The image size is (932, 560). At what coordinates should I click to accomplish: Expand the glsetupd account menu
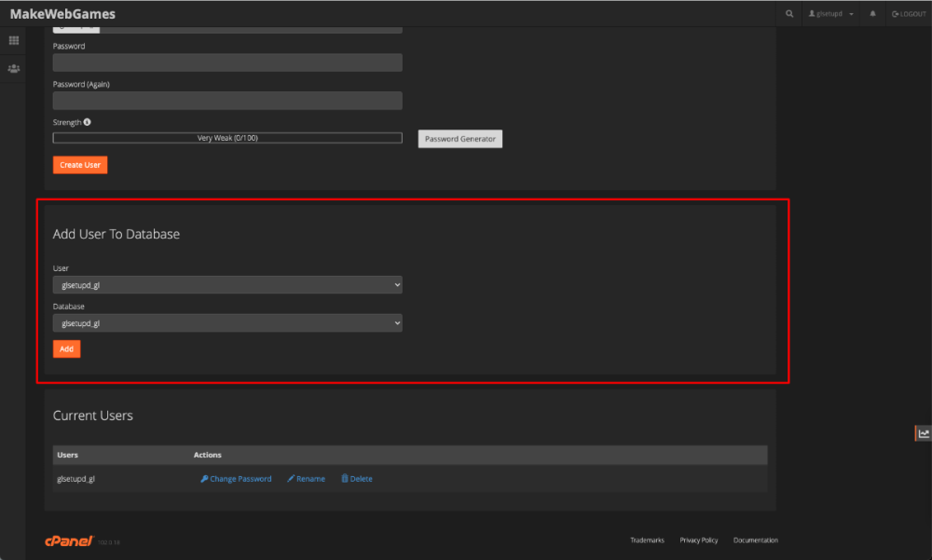click(851, 13)
